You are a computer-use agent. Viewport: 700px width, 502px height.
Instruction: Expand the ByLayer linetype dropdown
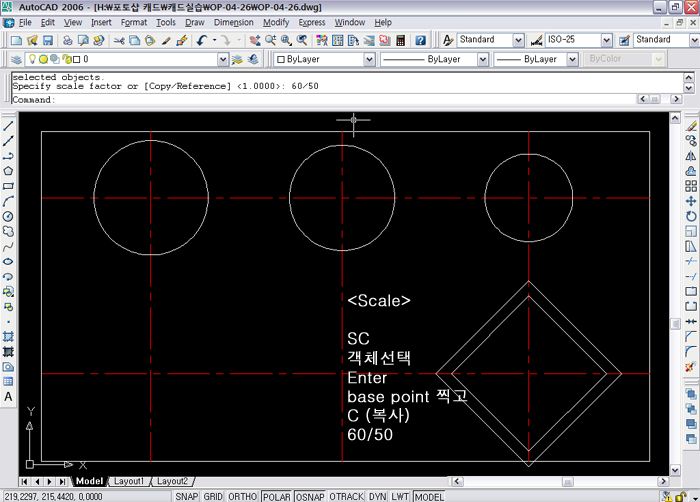click(483, 59)
